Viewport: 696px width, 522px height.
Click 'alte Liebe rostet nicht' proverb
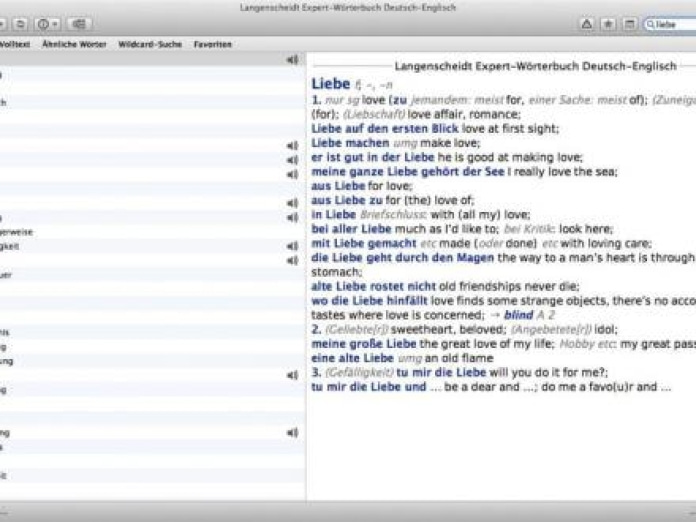(373, 286)
